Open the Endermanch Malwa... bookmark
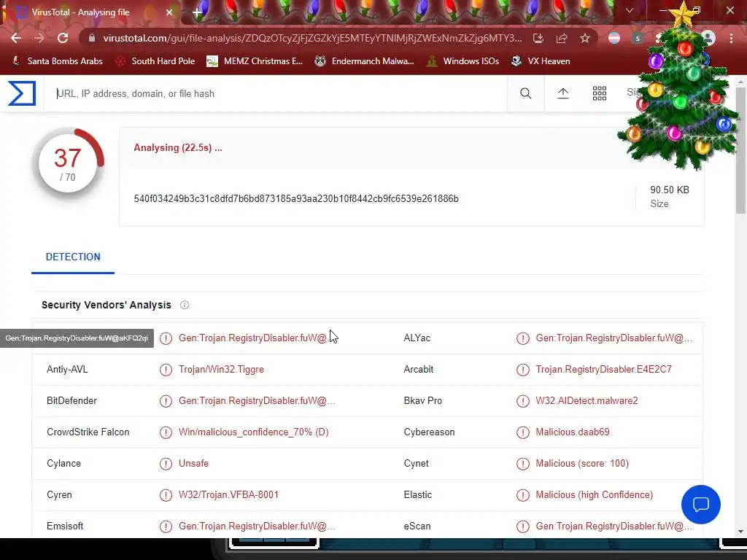The image size is (747, 560). (365, 61)
